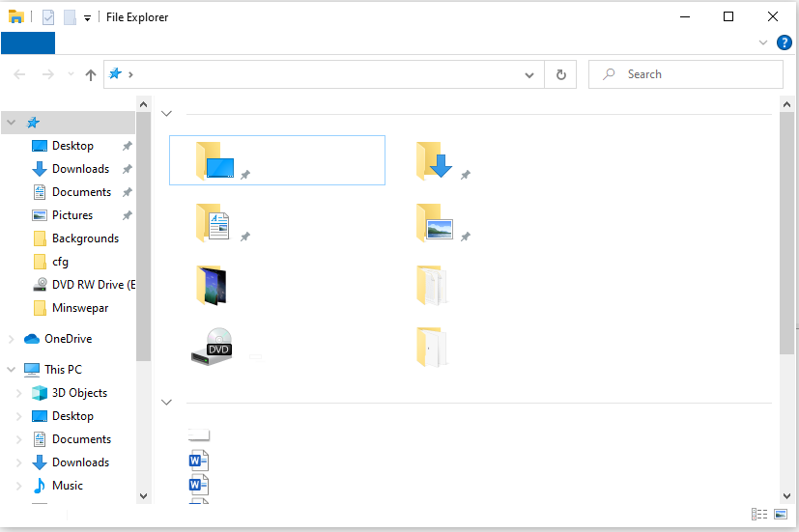Expand Downloads node under This PC
Image resolution: width=799 pixels, height=532 pixels.
(19, 462)
